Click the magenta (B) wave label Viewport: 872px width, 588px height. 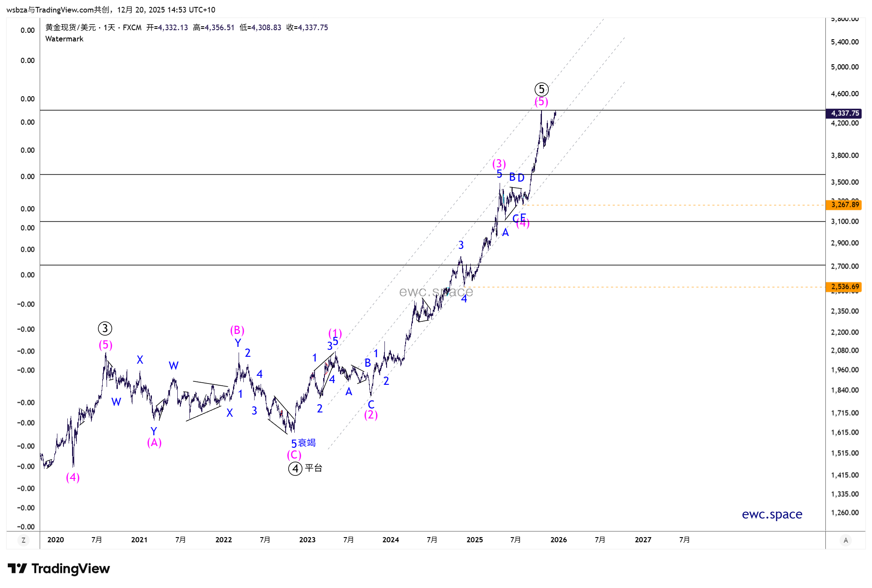237,330
